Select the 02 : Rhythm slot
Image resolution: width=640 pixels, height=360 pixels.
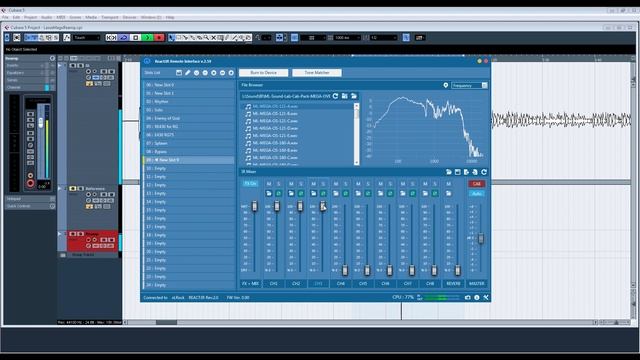click(189, 102)
